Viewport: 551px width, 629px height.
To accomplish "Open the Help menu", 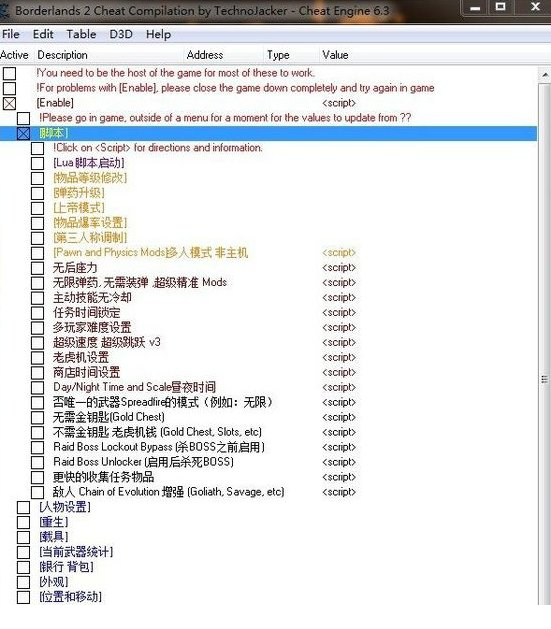I will pos(158,34).
